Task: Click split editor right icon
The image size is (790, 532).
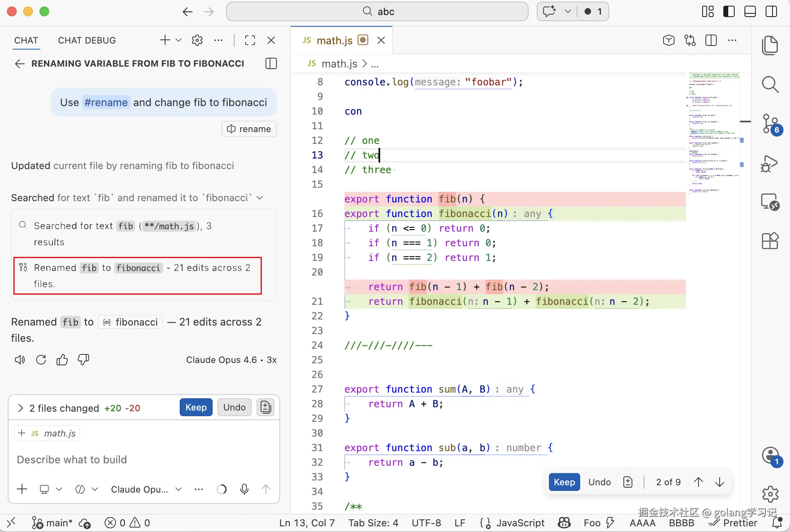Action: point(711,40)
